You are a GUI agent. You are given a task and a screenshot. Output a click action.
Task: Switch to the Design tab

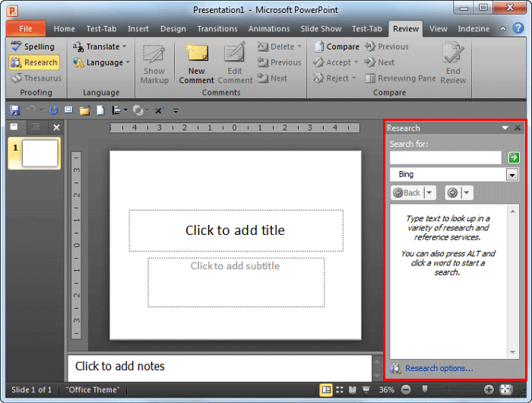tap(173, 29)
